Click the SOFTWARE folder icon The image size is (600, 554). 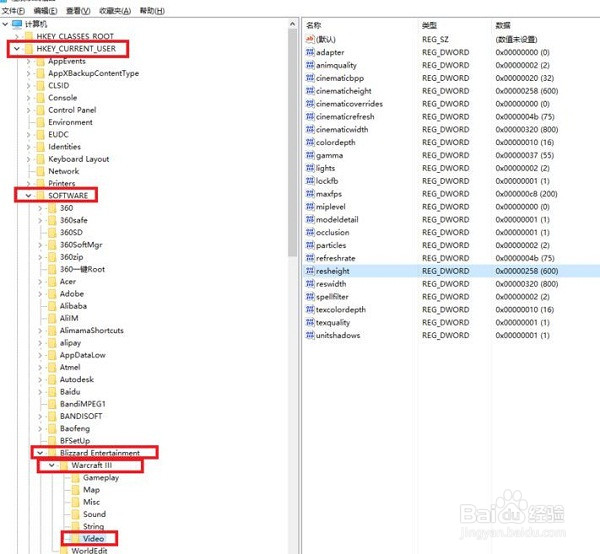pos(41,196)
